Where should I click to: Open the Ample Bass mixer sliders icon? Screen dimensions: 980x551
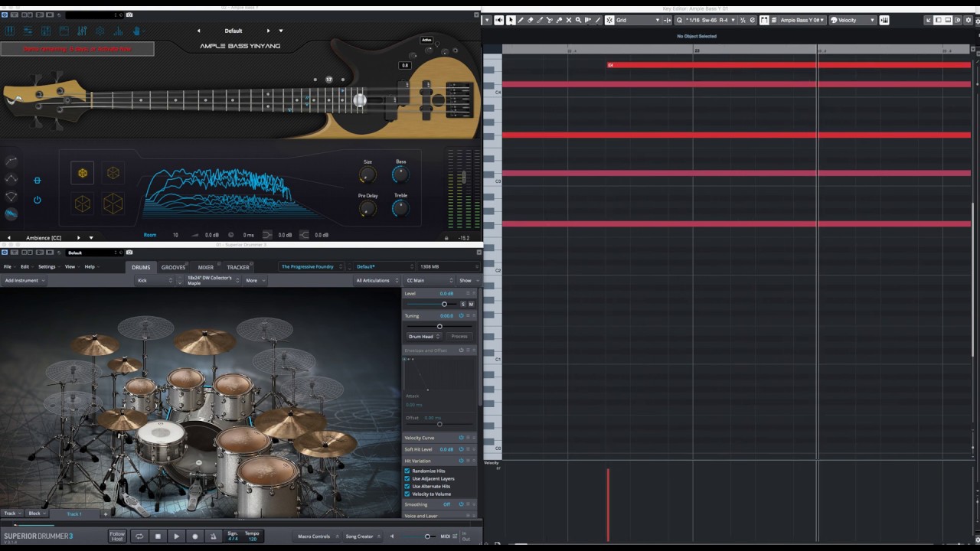click(x=28, y=31)
